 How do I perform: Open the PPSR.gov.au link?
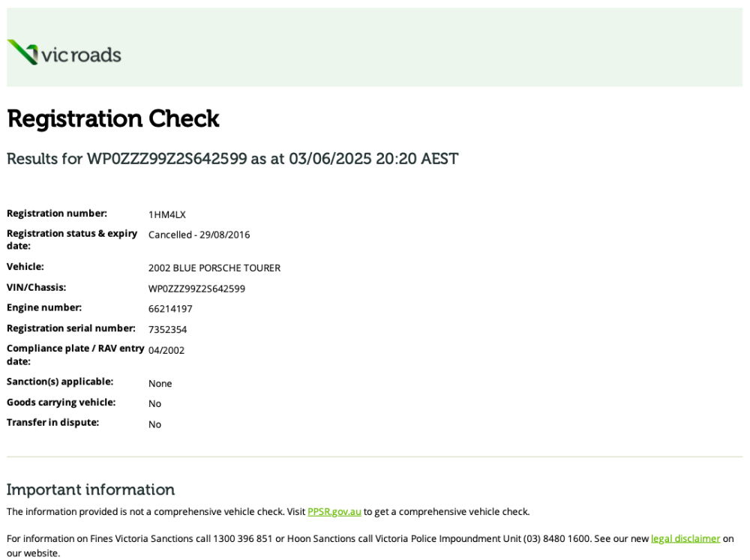(x=334, y=512)
